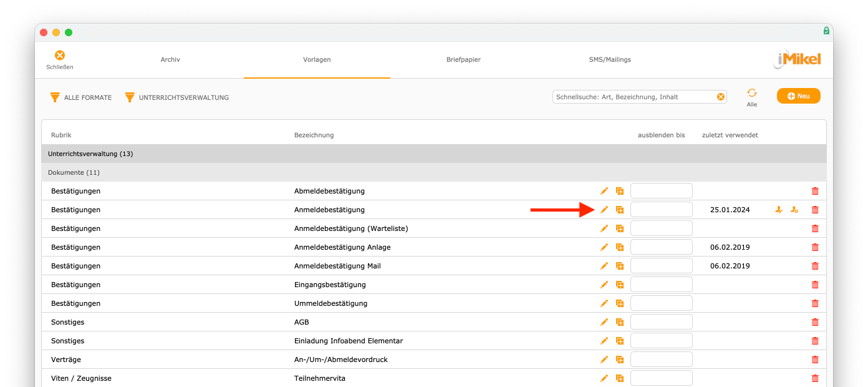Edit the Teilnehmervita template

point(604,378)
